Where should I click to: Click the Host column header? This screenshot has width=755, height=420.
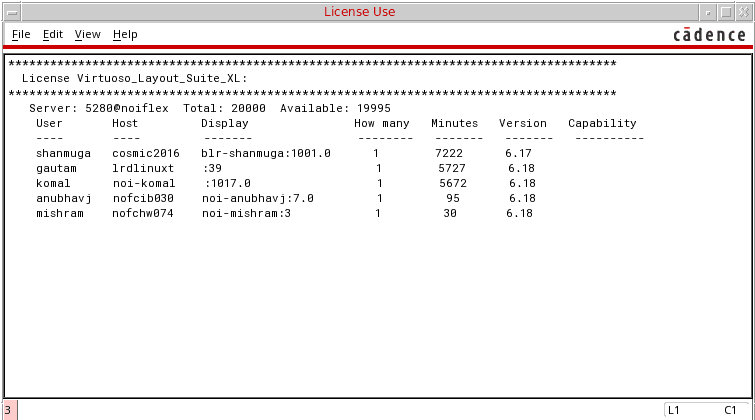pos(125,123)
